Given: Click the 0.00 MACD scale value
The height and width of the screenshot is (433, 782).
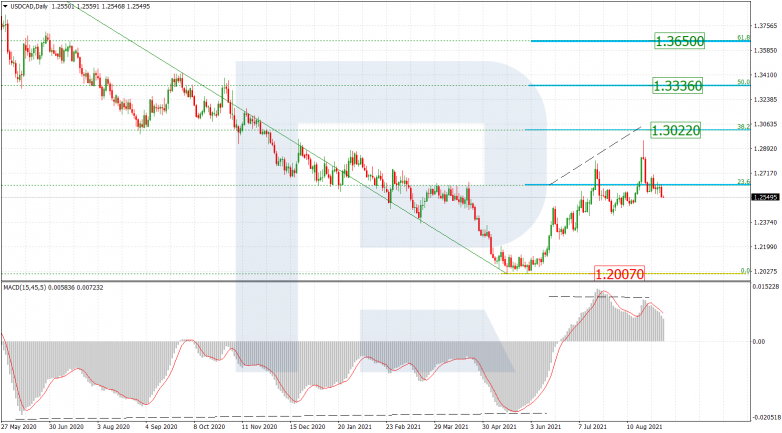Looking at the screenshot, I should [x=759, y=342].
